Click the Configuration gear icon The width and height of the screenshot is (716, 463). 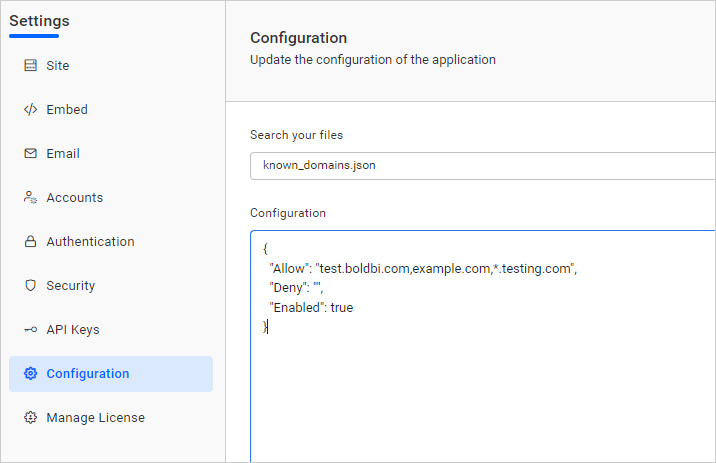pos(31,374)
